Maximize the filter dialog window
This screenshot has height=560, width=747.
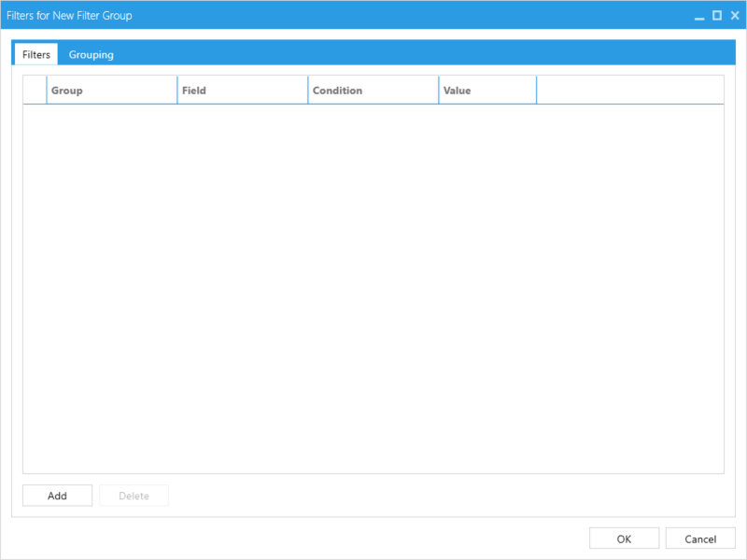pos(717,16)
